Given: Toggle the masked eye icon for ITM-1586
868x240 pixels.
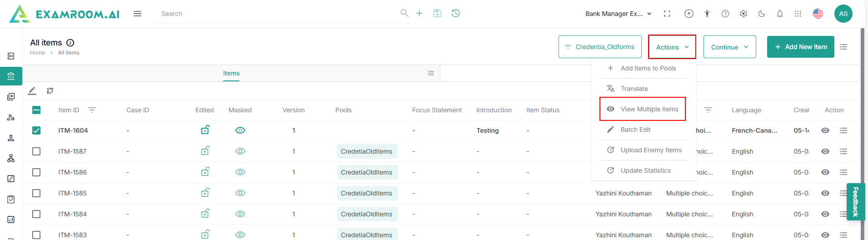Looking at the screenshot, I should [x=240, y=172].
